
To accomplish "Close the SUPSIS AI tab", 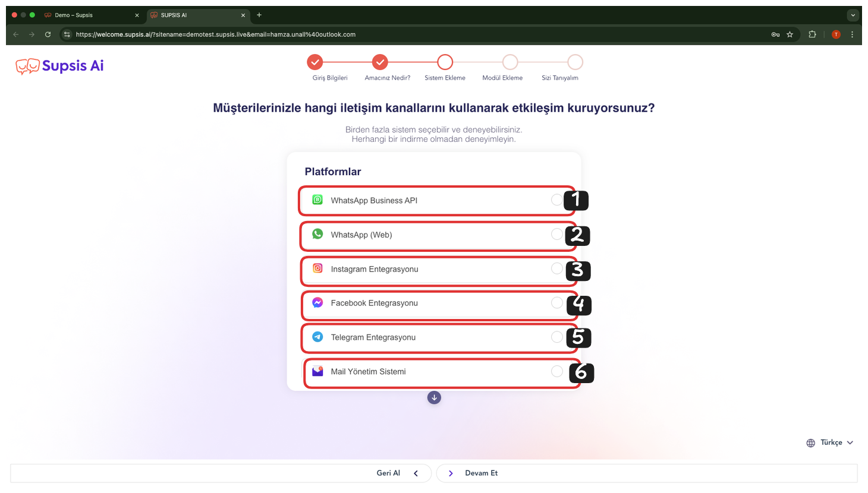I will pos(243,15).
